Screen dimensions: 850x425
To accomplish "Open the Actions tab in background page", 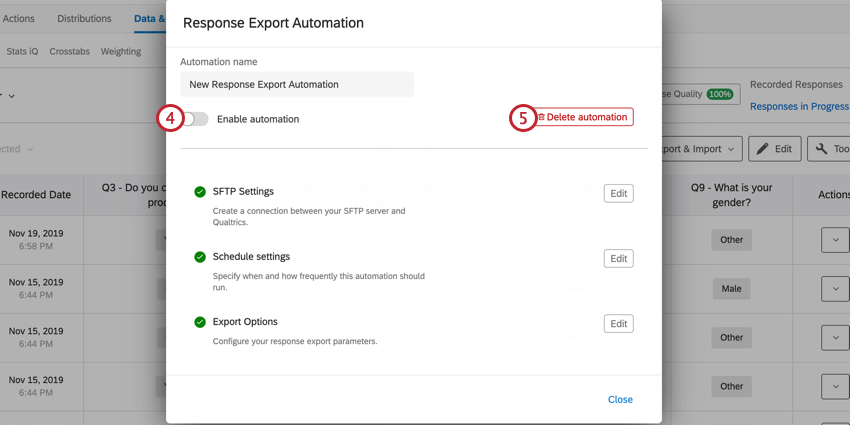I will [18, 18].
